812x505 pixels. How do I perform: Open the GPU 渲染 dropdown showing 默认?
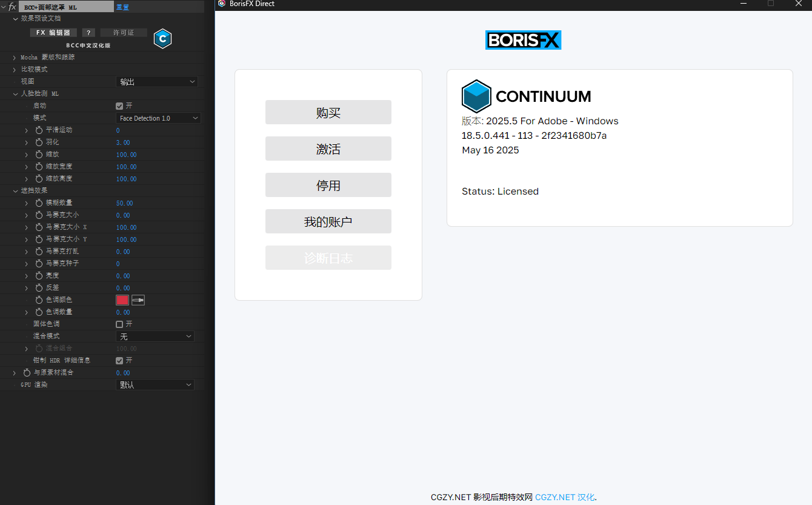[155, 385]
